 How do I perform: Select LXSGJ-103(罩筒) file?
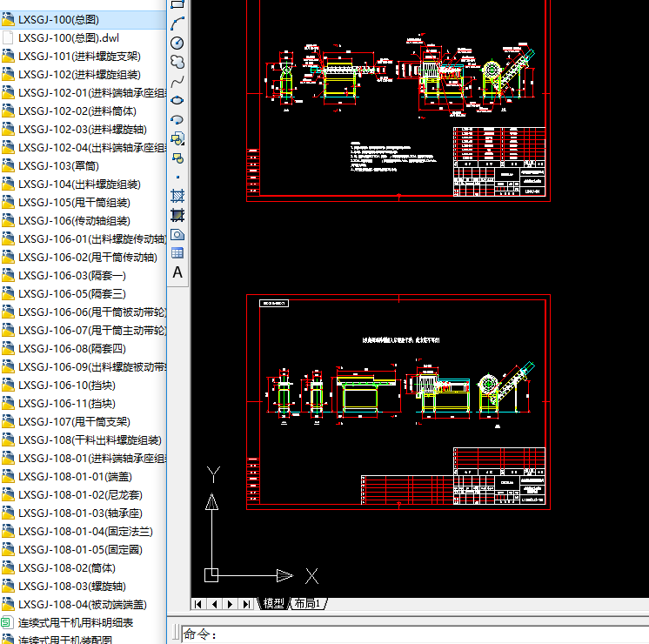[x=58, y=165]
